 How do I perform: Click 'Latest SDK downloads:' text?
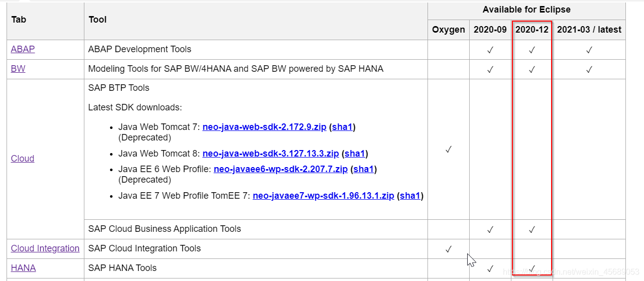(x=135, y=107)
